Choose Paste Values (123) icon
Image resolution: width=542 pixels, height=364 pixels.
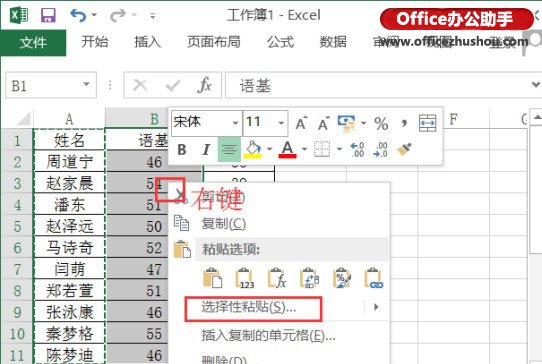tap(244, 278)
